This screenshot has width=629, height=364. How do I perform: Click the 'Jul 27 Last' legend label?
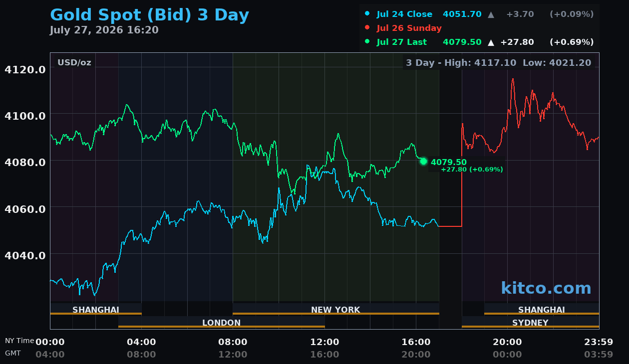tap(402, 42)
